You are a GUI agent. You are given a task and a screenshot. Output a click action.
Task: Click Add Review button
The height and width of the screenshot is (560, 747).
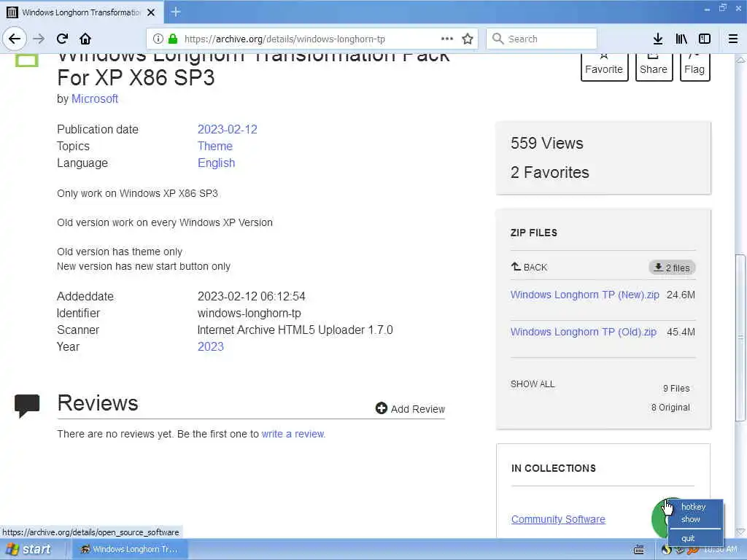[x=410, y=408]
